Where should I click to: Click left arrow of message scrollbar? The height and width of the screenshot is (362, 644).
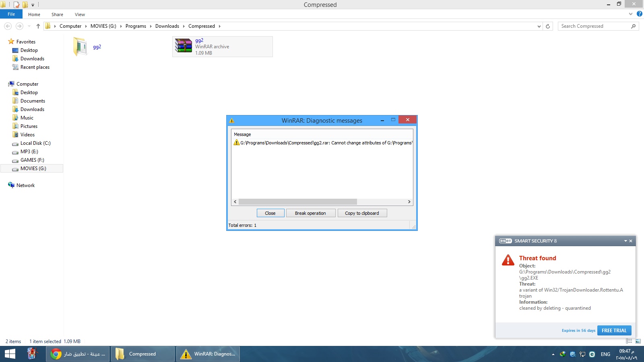pyautogui.click(x=235, y=202)
